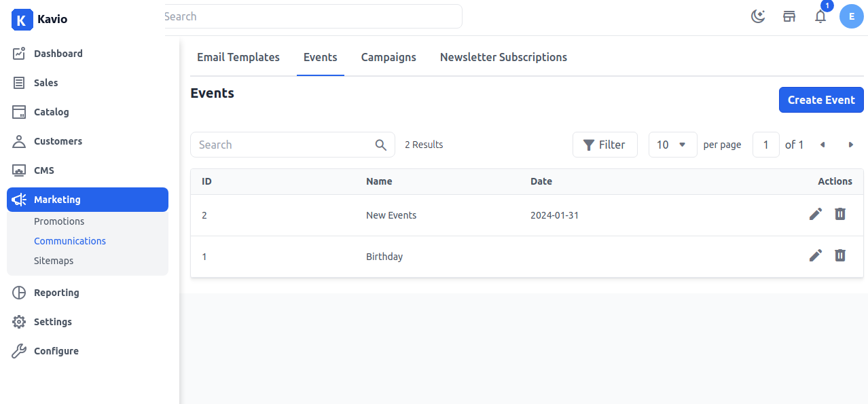Click the Configure wrench icon
This screenshot has width=868, height=404.
(19, 351)
